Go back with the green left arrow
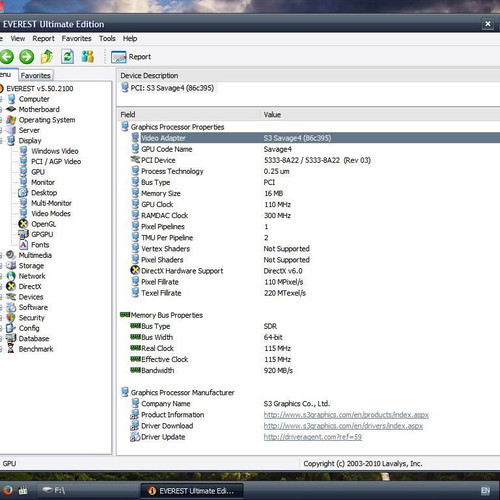500x500 pixels. [6, 57]
